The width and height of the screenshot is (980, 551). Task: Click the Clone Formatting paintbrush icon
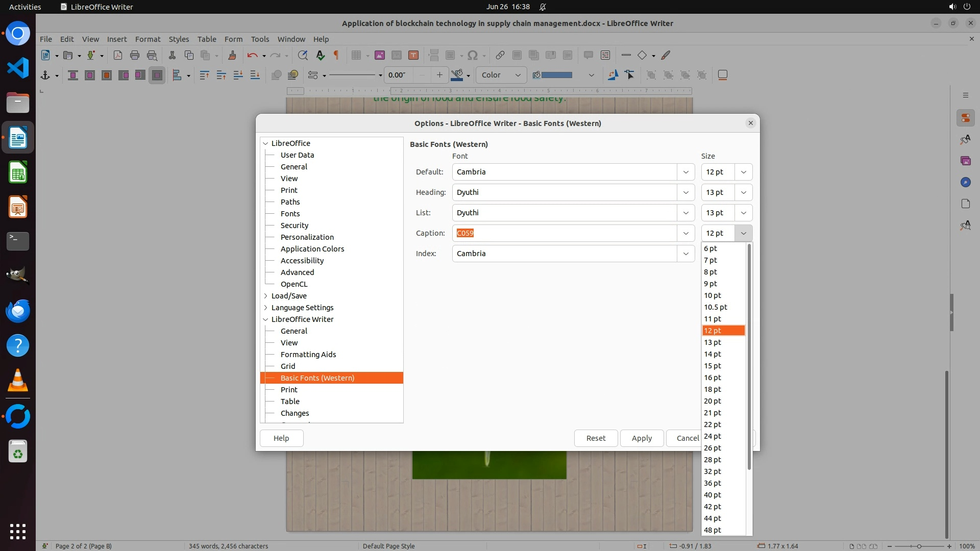coord(232,55)
